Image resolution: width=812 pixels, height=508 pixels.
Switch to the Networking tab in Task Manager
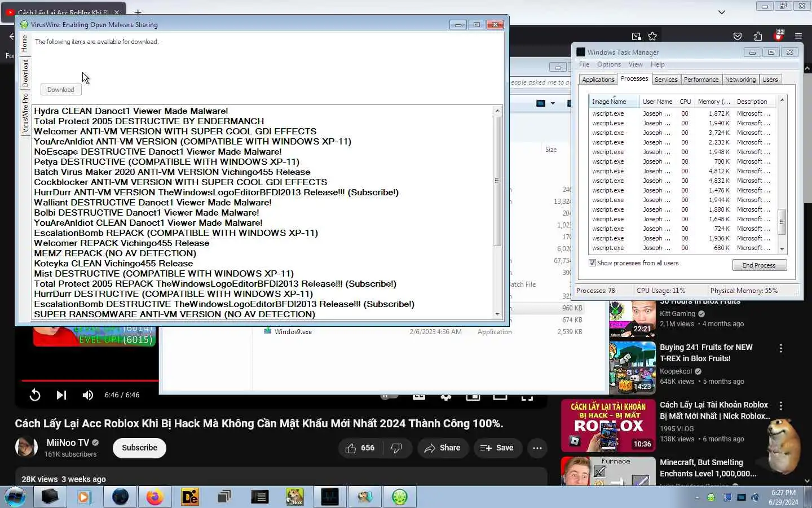point(740,80)
